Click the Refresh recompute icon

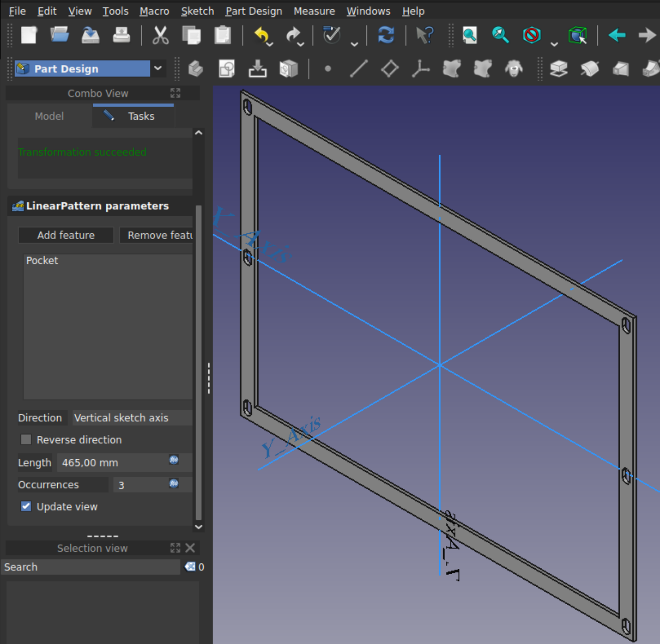tap(386, 35)
